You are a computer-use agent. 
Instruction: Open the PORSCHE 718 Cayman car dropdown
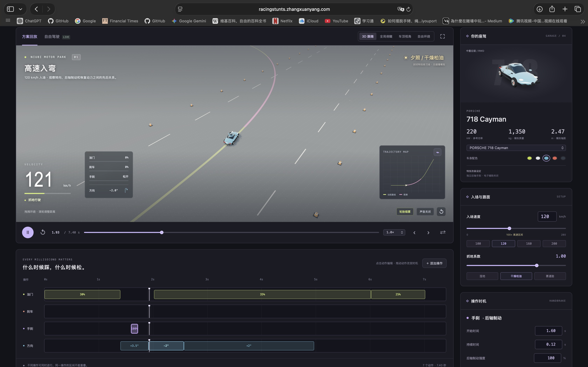click(516, 148)
